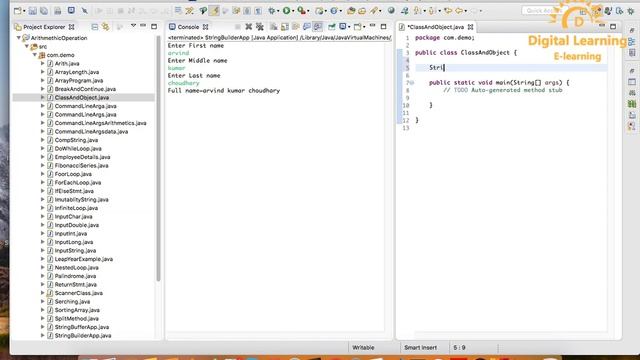The width and height of the screenshot is (640, 360).
Task: Click the '5 : 9' cursor position status
Action: (x=459, y=348)
